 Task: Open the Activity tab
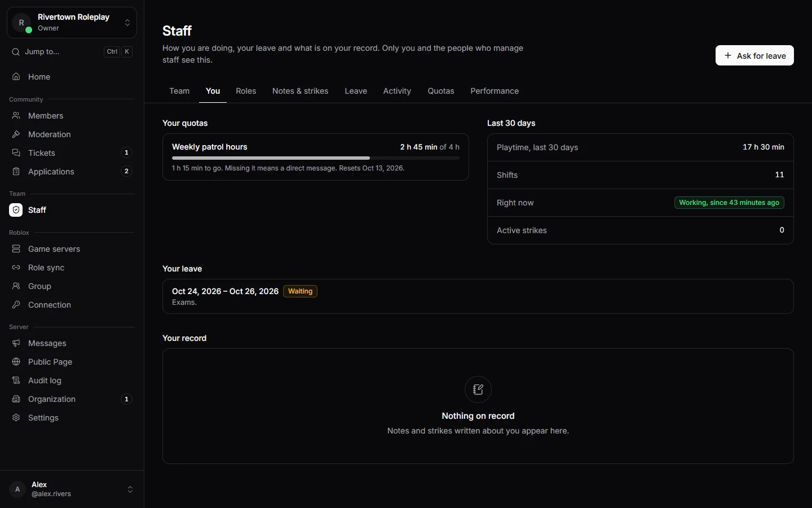tap(397, 91)
